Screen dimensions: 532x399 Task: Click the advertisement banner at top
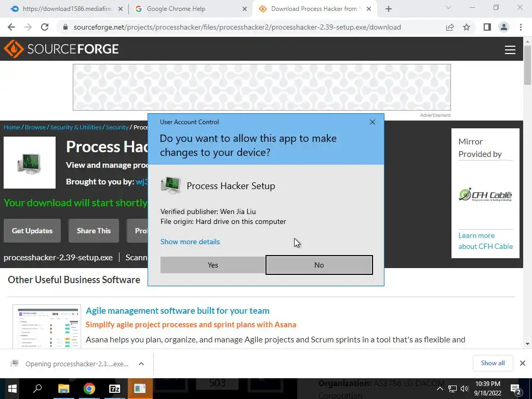pos(262,87)
